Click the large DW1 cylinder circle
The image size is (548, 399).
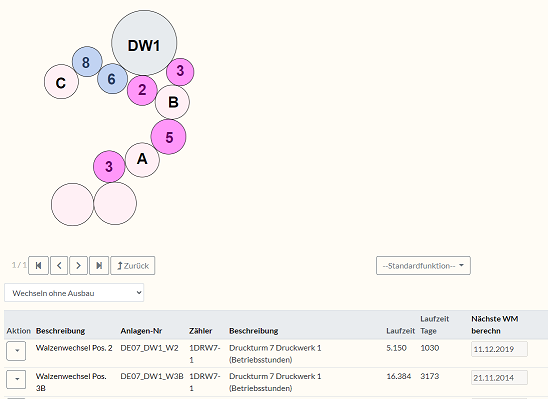coord(144,43)
